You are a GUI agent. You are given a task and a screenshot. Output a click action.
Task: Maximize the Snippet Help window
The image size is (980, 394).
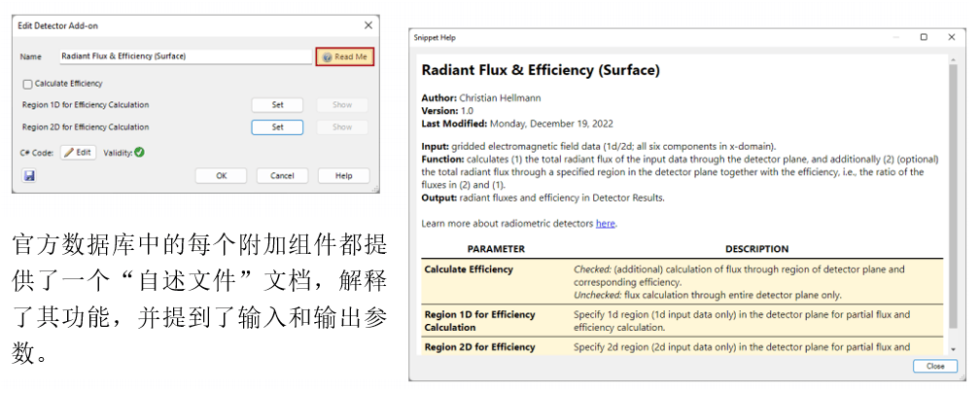(923, 38)
